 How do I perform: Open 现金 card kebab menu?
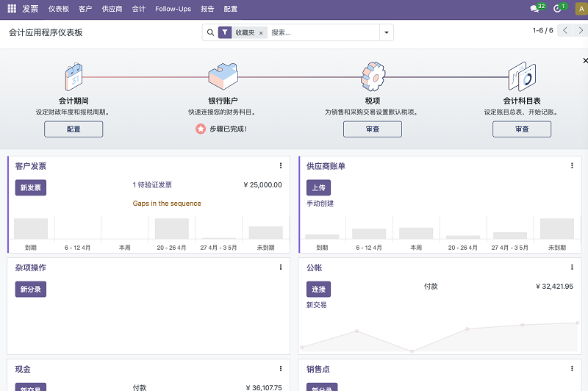pyautogui.click(x=281, y=369)
